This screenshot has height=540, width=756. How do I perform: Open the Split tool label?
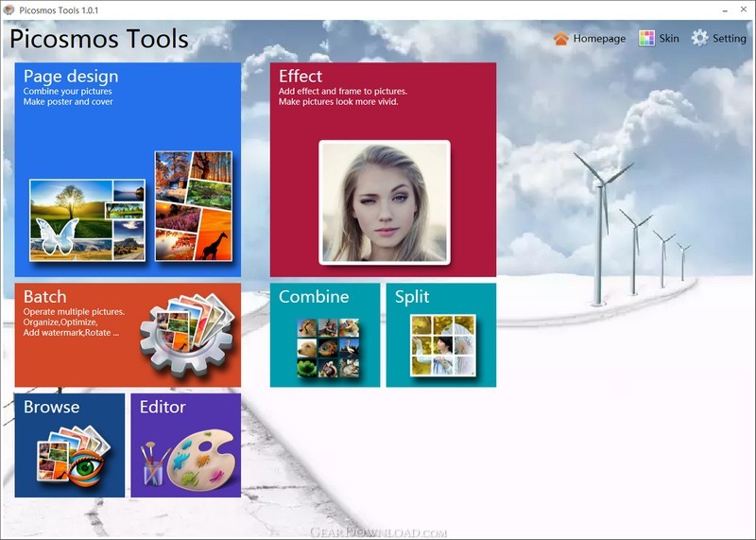tap(412, 297)
